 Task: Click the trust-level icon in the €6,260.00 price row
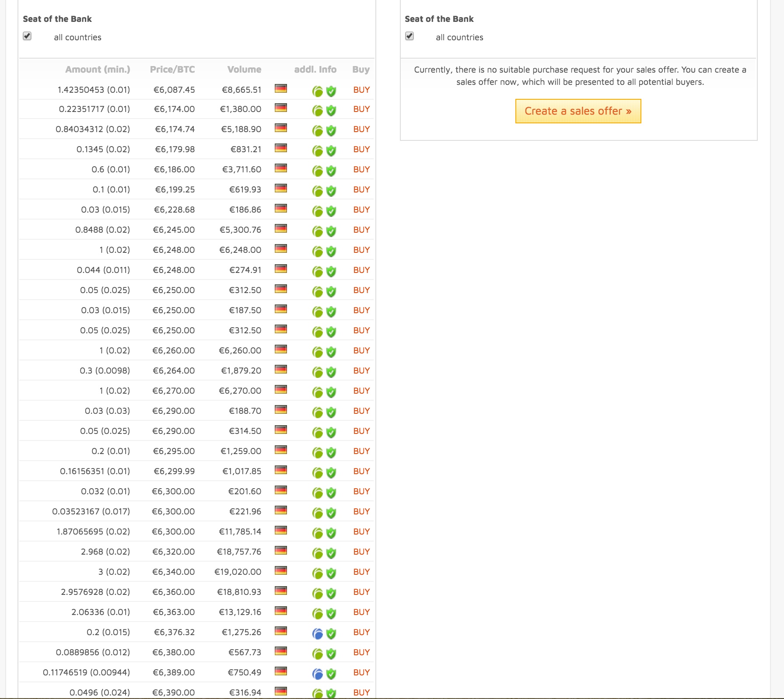coord(318,352)
